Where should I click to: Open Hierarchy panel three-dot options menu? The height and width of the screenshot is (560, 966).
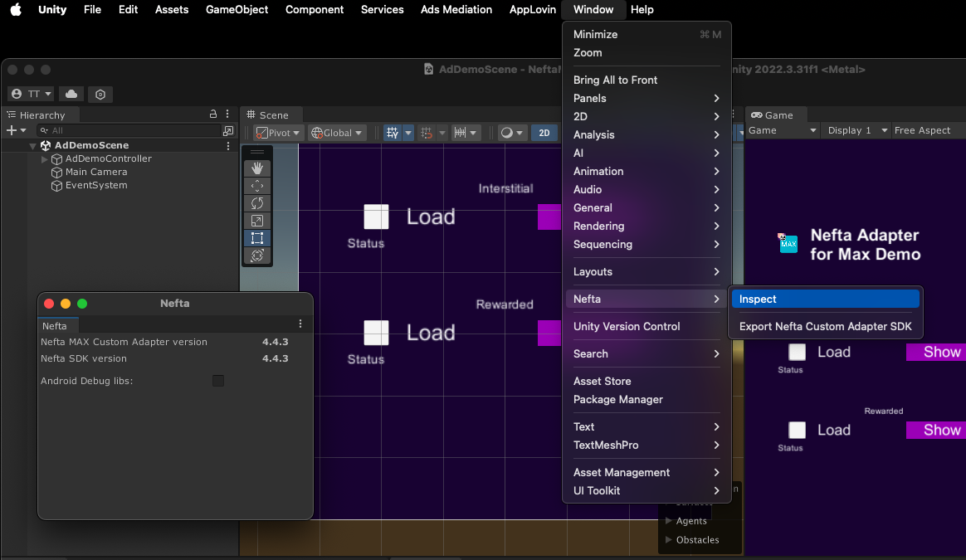[x=227, y=114]
